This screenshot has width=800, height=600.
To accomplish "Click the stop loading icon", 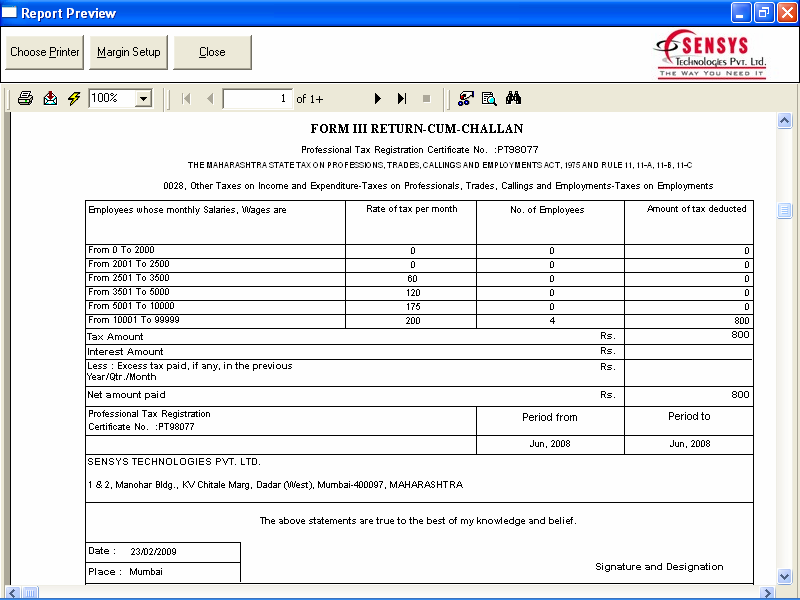I will [427, 98].
